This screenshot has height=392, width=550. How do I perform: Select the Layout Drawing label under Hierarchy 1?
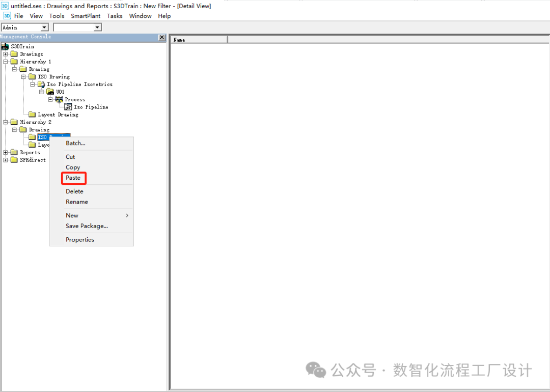(58, 115)
